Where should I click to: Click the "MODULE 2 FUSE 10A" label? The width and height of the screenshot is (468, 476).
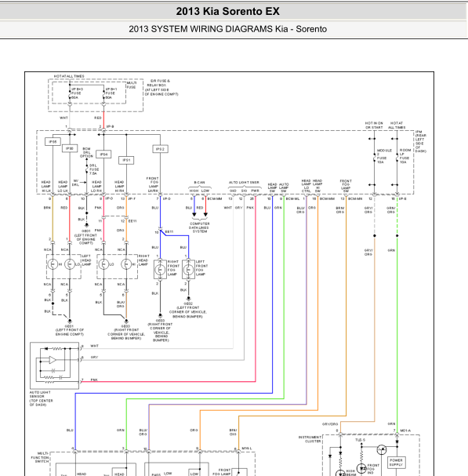tap(384, 156)
